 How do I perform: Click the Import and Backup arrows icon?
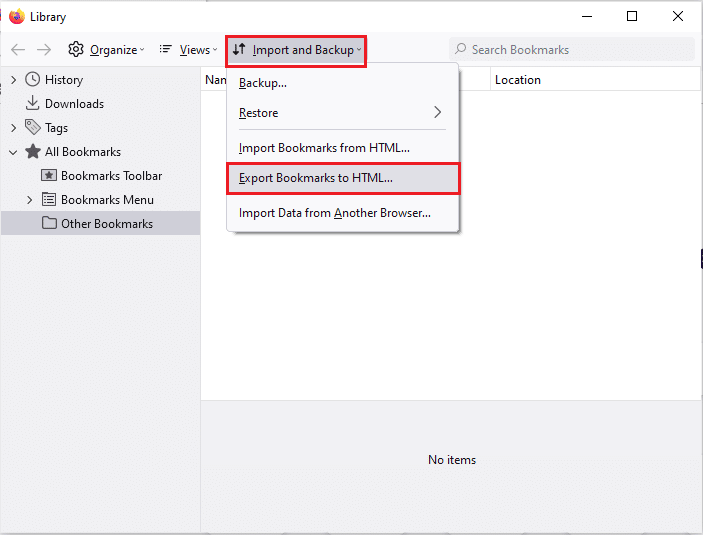click(239, 49)
